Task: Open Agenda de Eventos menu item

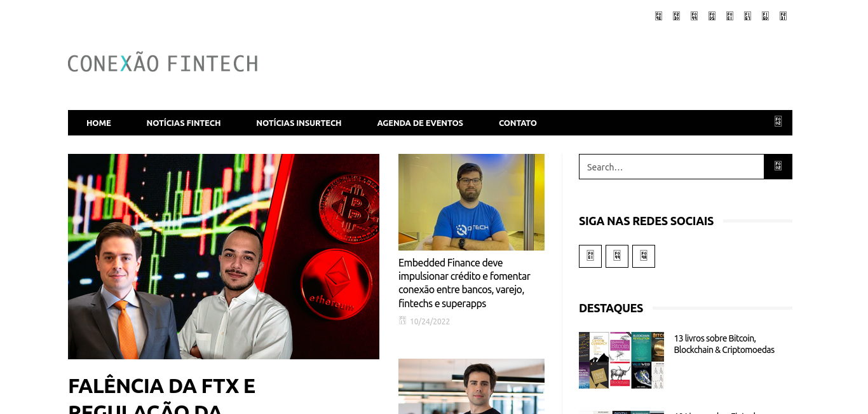Action: tap(420, 123)
